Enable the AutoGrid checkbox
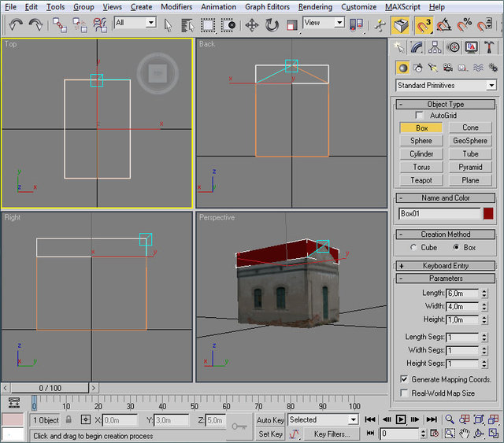 pos(420,116)
